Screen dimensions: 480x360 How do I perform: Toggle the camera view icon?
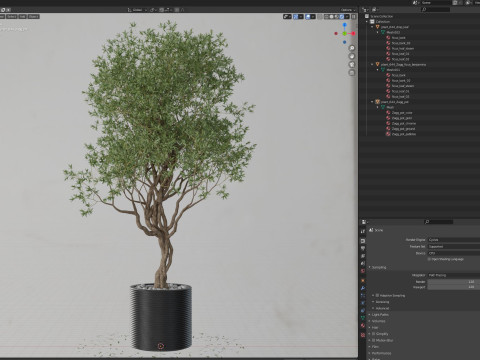pyautogui.click(x=352, y=64)
